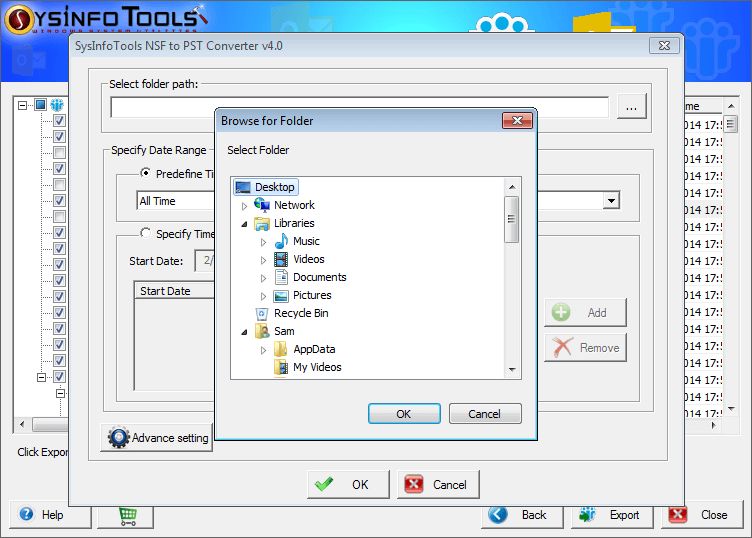Click the root mailbox icon in left tree

[x=57, y=105]
